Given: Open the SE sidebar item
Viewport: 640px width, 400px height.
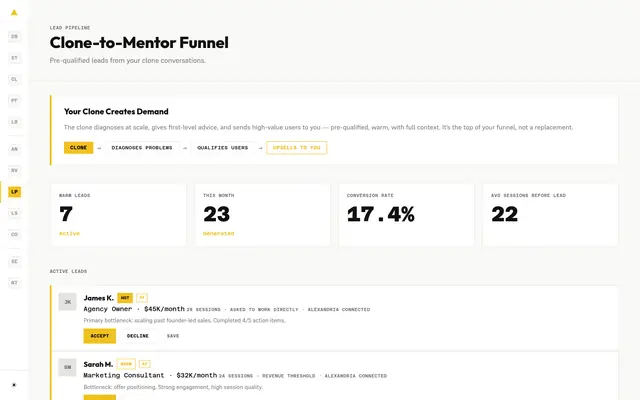Looking at the screenshot, I should coord(14,261).
